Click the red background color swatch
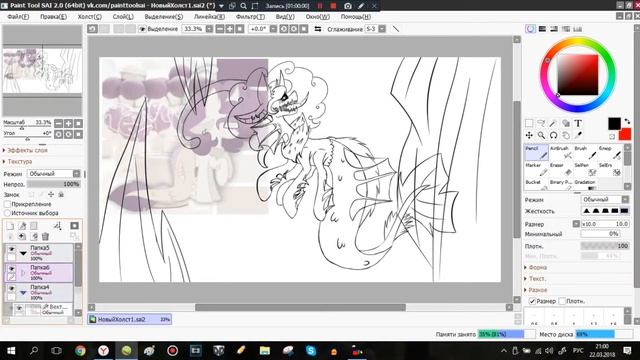Screen dimensions: 640x360 click(625, 134)
